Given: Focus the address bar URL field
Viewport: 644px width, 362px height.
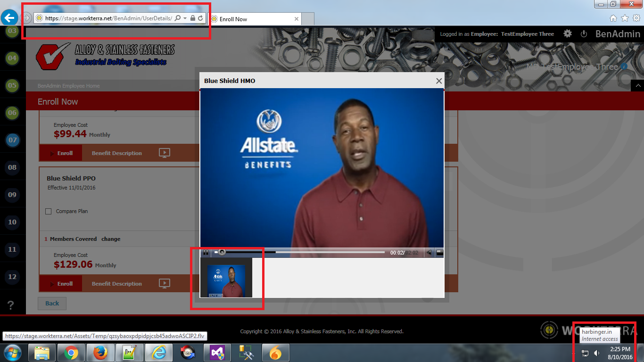Looking at the screenshot, I should click(107, 18).
